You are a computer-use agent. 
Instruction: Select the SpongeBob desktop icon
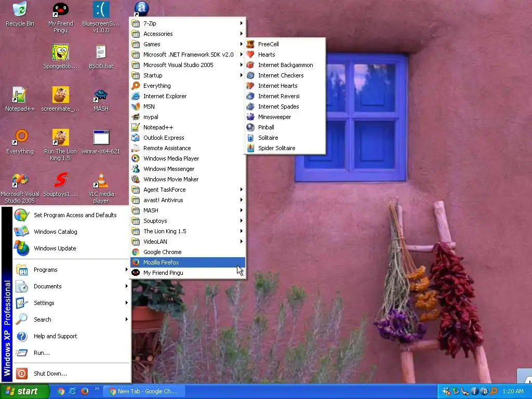tap(60, 56)
